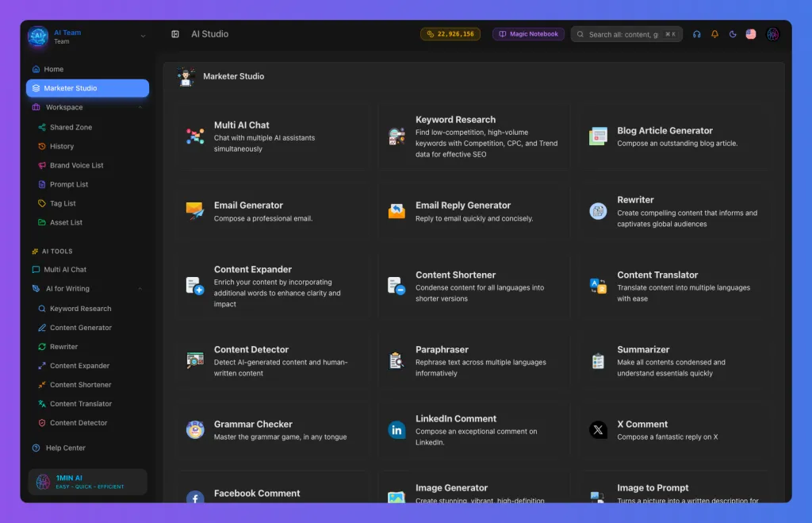The height and width of the screenshot is (523, 812).
Task: Open the Blog Article Generator title
Action: point(665,131)
